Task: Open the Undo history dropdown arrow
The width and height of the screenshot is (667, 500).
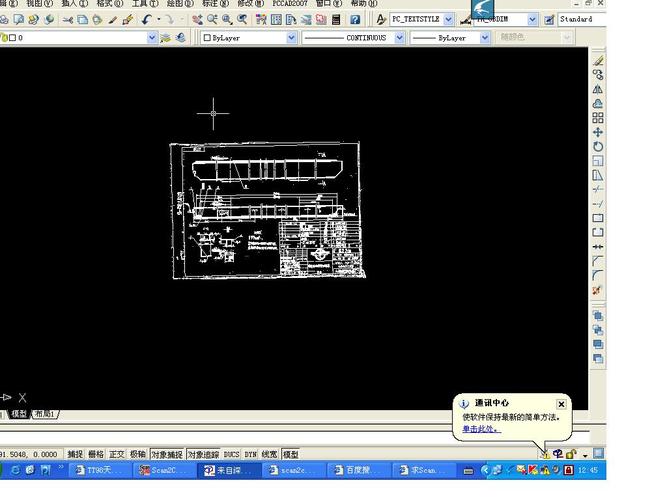Action: pos(159,20)
